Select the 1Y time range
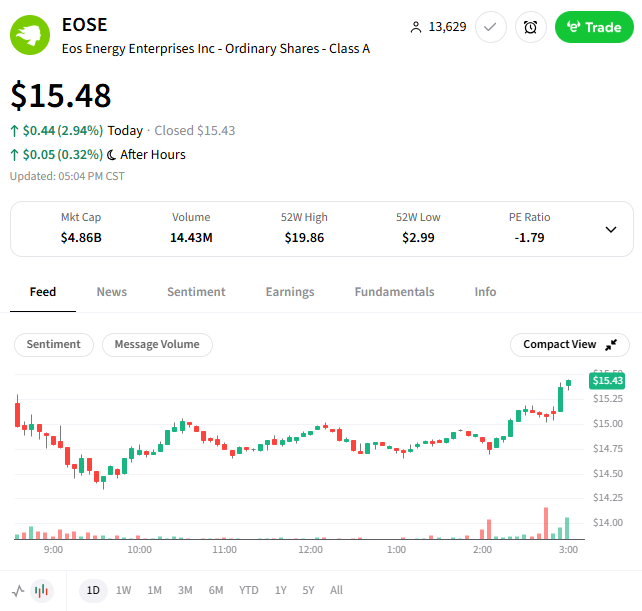This screenshot has height=611, width=642. 280,591
